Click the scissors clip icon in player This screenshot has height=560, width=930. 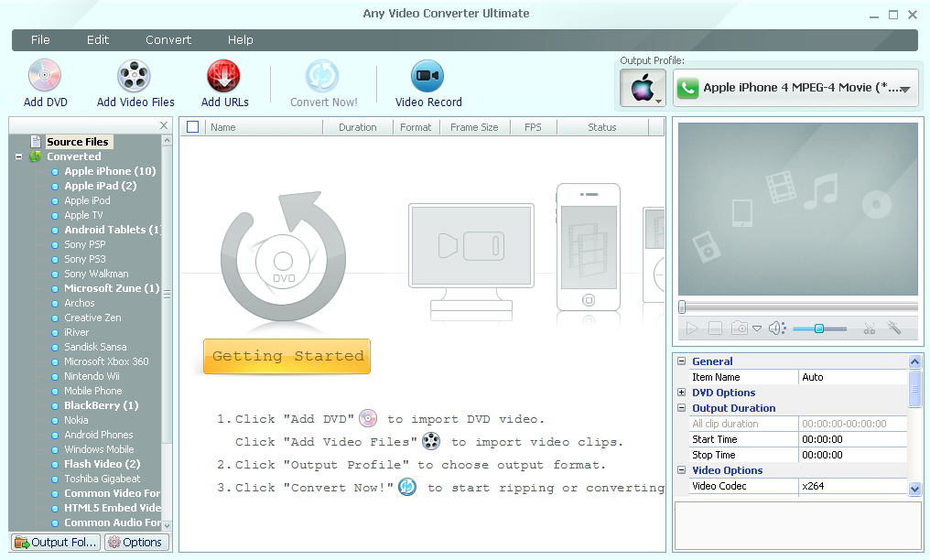pyautogui.click(x=870, y=328)
